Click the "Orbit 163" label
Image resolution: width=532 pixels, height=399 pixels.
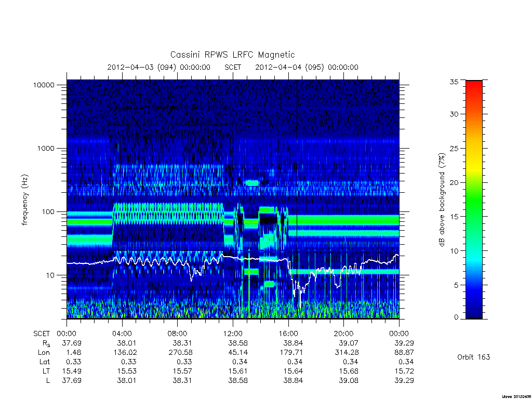click(474, 357)
